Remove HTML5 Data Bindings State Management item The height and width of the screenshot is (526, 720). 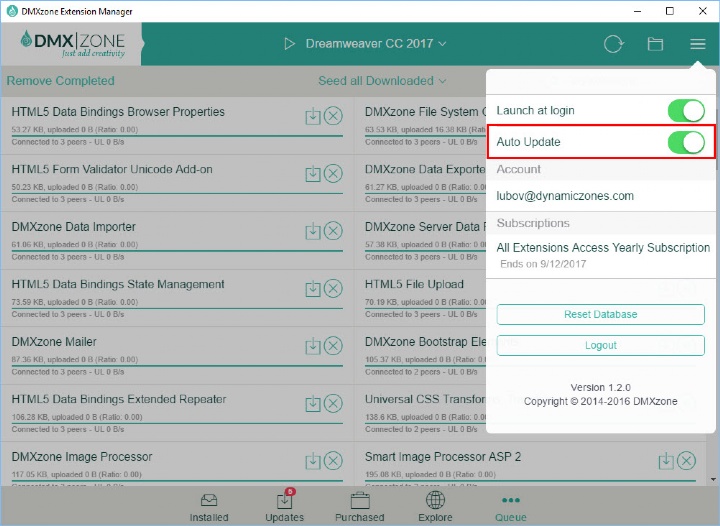click(x=333, y=289)
